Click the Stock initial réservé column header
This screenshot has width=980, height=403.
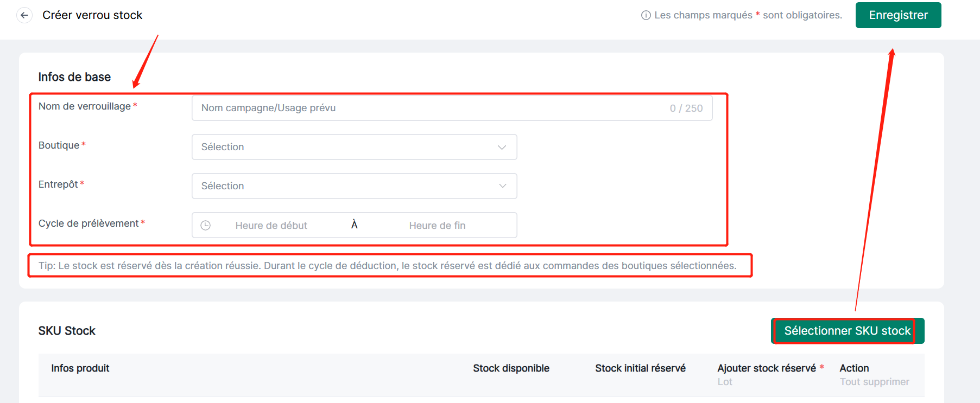[640, 368]
